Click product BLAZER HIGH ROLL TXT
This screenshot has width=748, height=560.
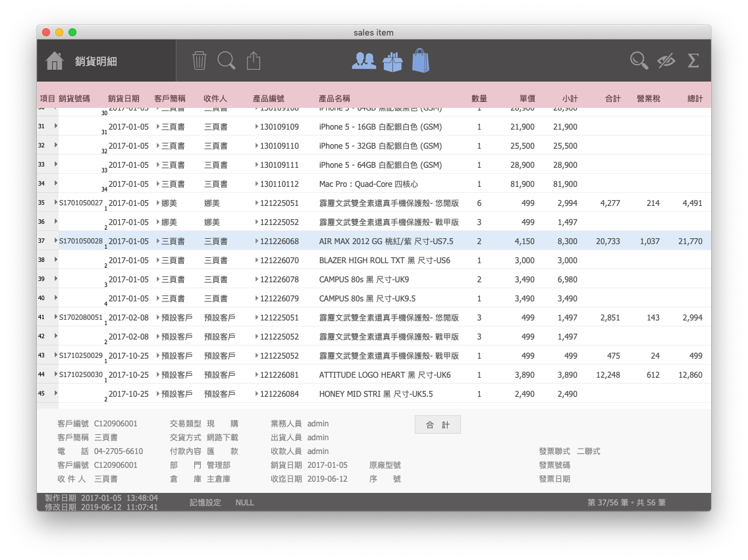[x=385, y=260]
